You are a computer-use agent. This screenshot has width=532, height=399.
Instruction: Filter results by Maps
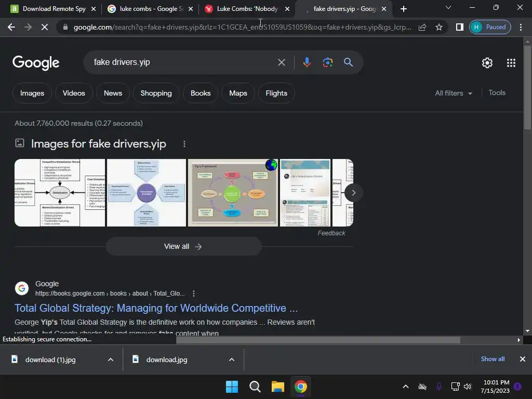(x=238, y=93)
